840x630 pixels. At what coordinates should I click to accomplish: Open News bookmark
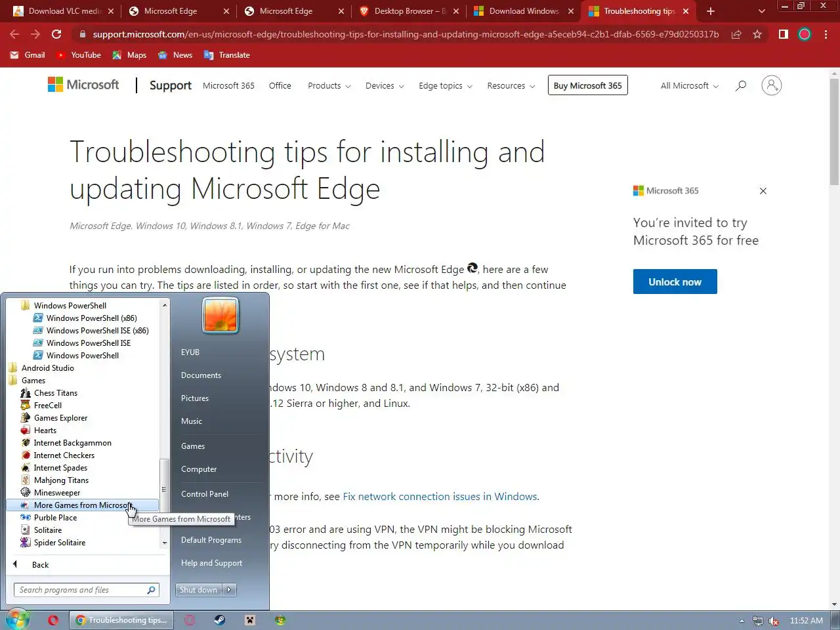point(175,55)
